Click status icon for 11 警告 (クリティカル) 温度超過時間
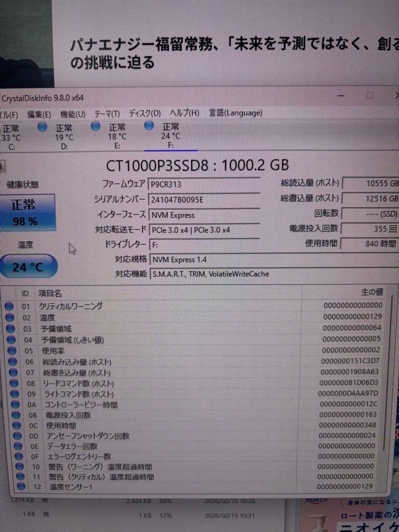399x532 pixels. click(20, 476)
